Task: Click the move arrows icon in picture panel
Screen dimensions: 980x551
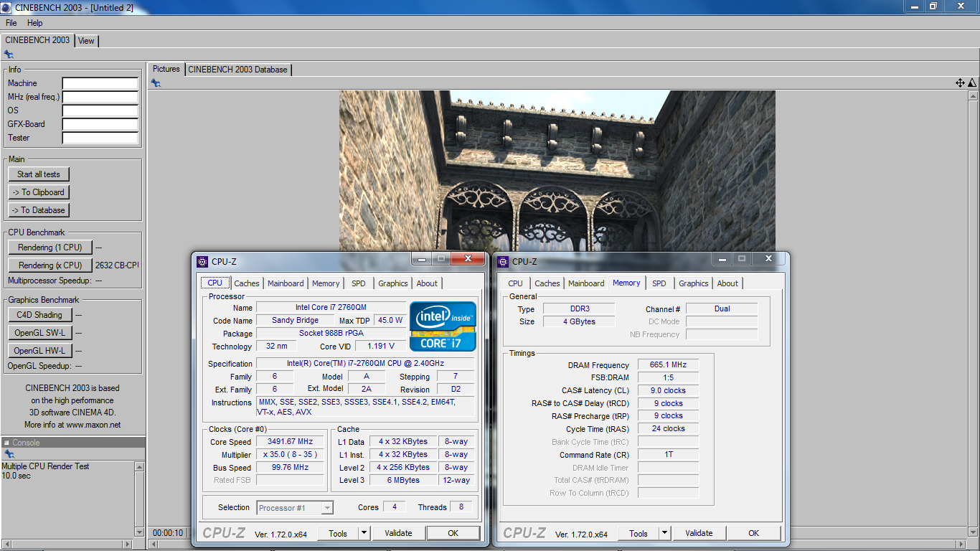Action: tap(960, 83)
